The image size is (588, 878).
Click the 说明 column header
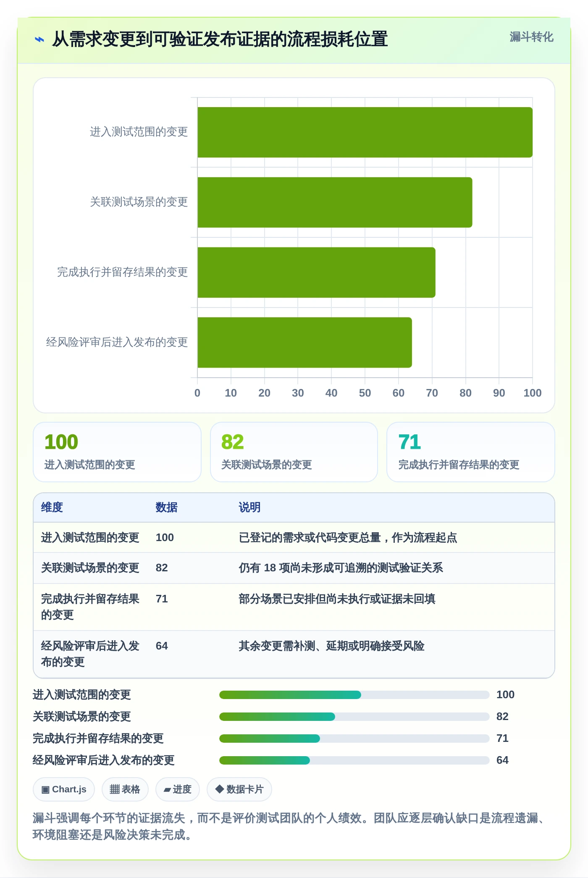coord(250,507)
